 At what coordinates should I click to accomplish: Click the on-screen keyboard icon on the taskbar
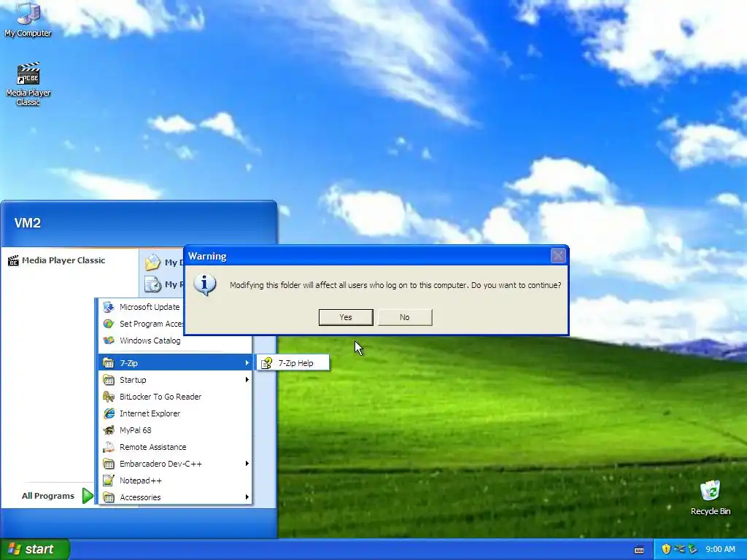(639, 550)
